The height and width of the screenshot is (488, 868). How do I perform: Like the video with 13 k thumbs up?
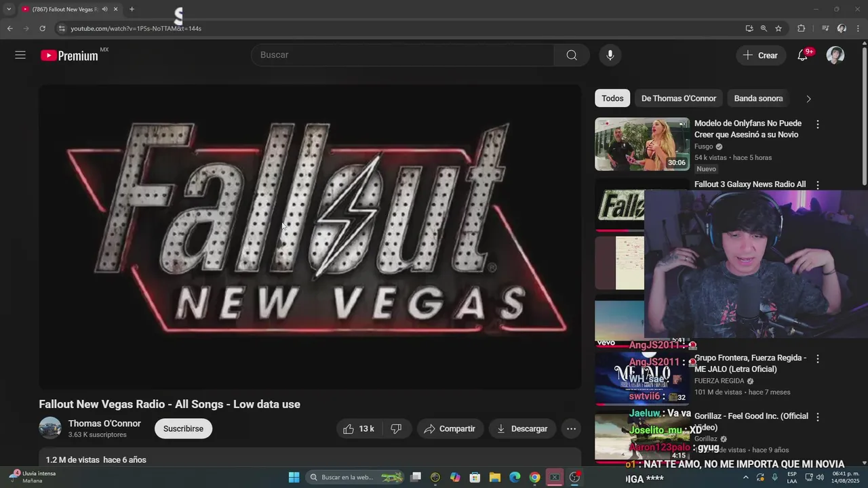click(x=359, y=429)
